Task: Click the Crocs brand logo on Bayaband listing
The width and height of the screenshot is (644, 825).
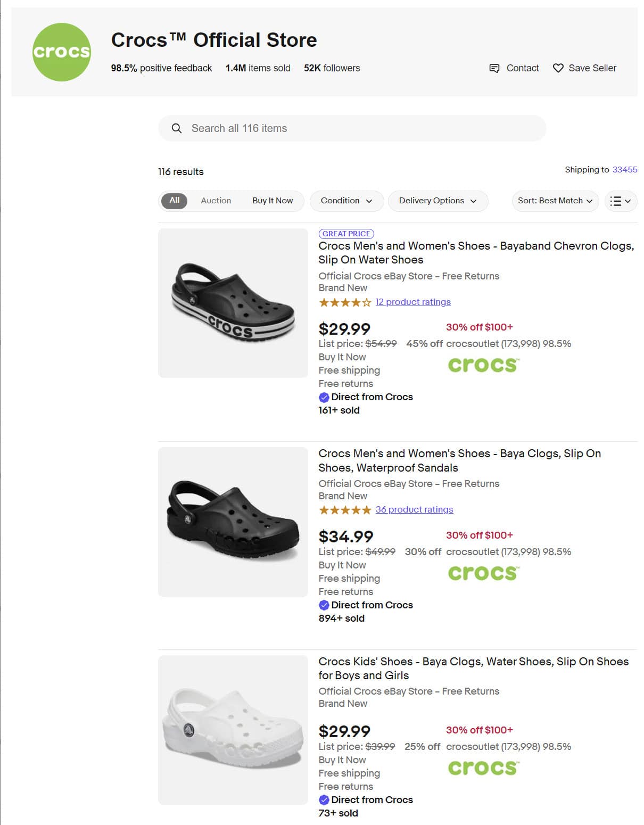Action: point(483,365)
